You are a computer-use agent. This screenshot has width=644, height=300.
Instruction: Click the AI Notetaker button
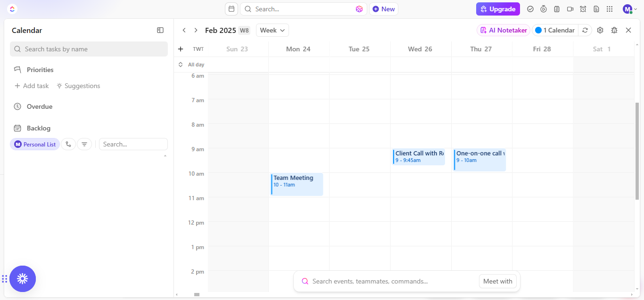[504, 30]
